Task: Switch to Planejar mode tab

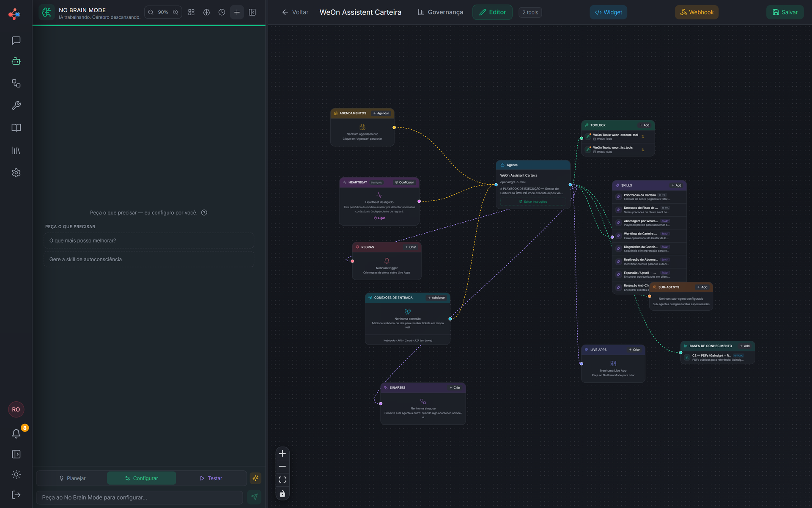Action: pos(72,478)
